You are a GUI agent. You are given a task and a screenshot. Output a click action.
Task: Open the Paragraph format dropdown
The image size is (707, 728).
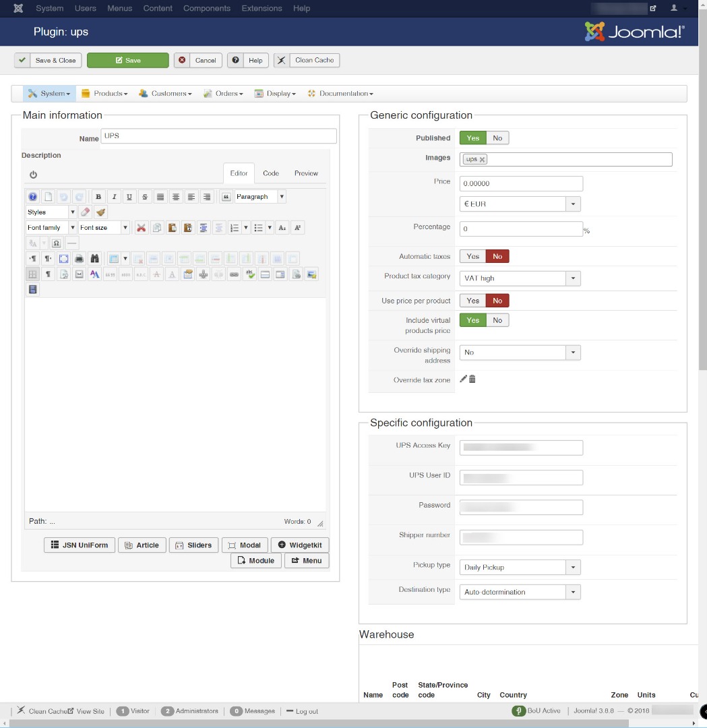(x=260, y=197)
